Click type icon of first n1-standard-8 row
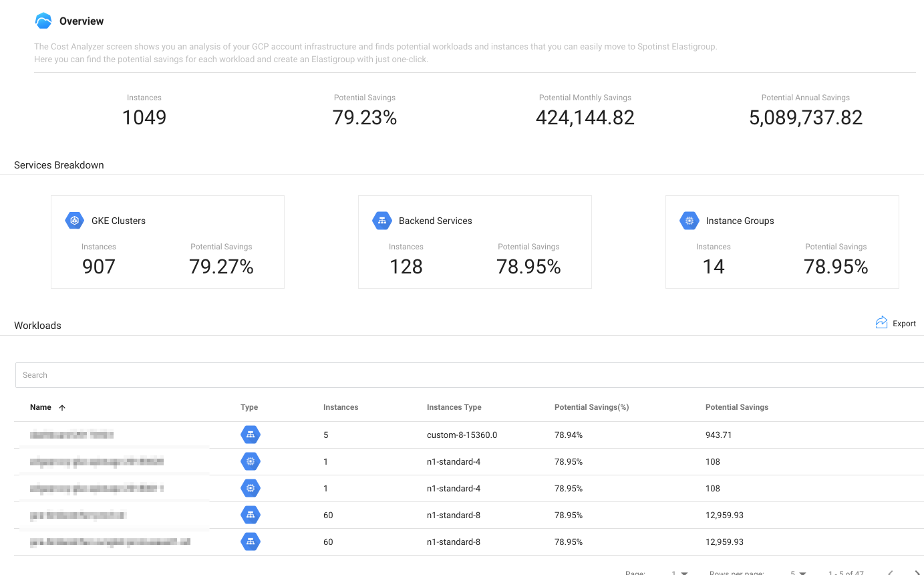This screenshot has width=924, height=575. tap(250, 515)
